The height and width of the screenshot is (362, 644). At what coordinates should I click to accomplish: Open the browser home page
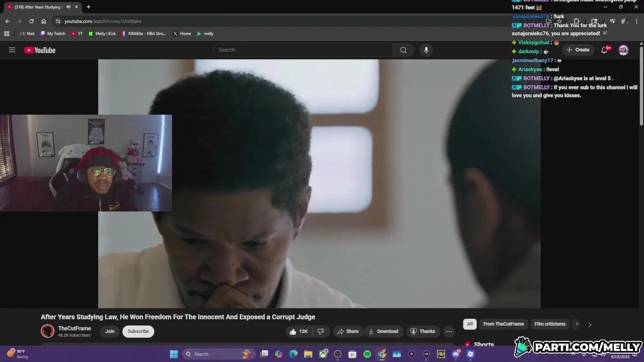43,21
